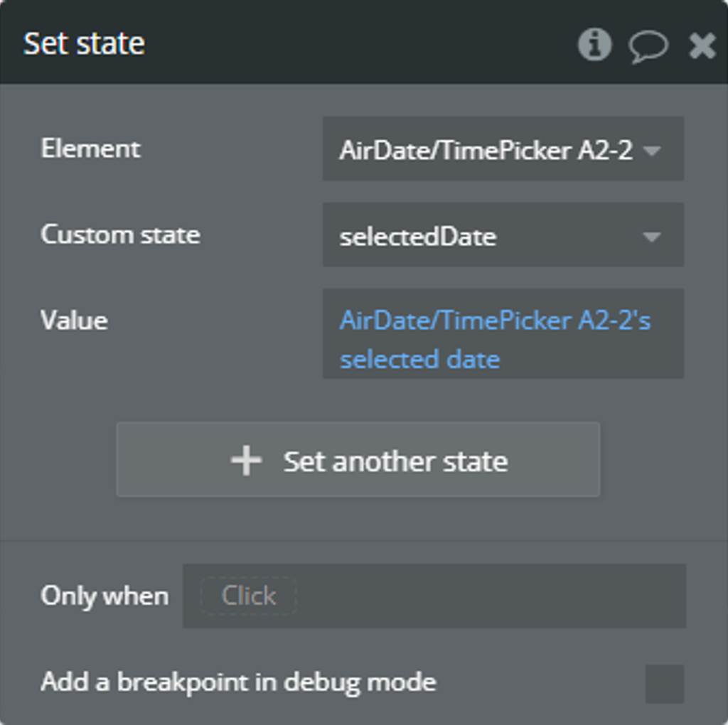Open the Element dropdown showing AirDate/TimePicker A2-2
Screen dimensions: 728x725
click(486, 149)
